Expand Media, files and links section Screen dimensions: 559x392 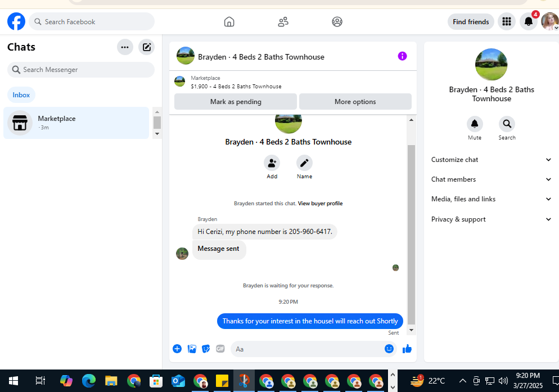pyautogui.click(x=492, y=199)
